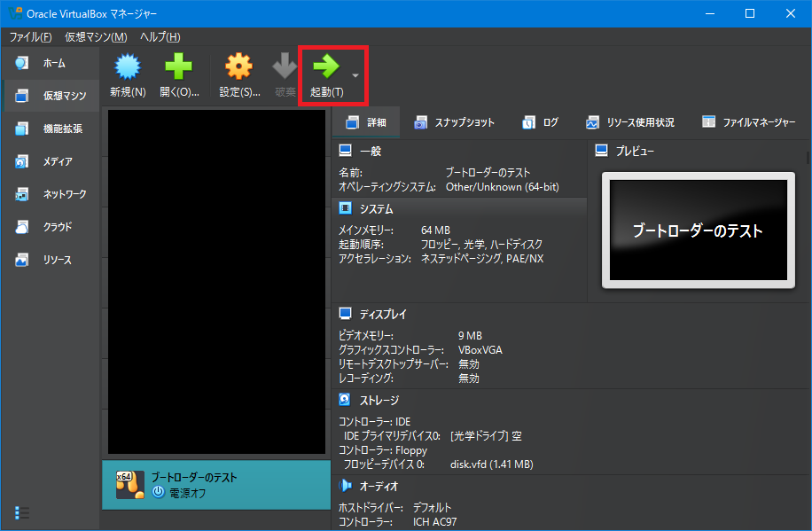Select 仮想マシン in the sidebar
This screenshot has height=531, width=812.
point(51,96)
